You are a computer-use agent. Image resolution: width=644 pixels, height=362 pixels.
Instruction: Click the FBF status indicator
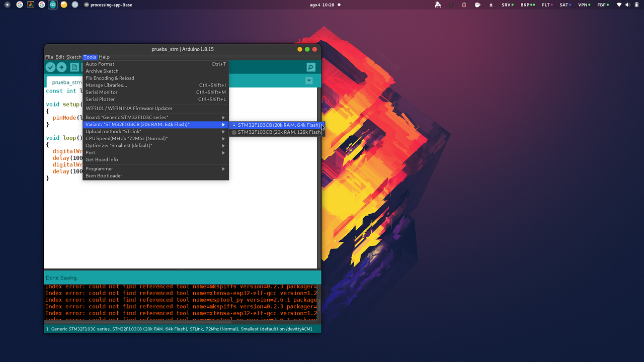603,5
